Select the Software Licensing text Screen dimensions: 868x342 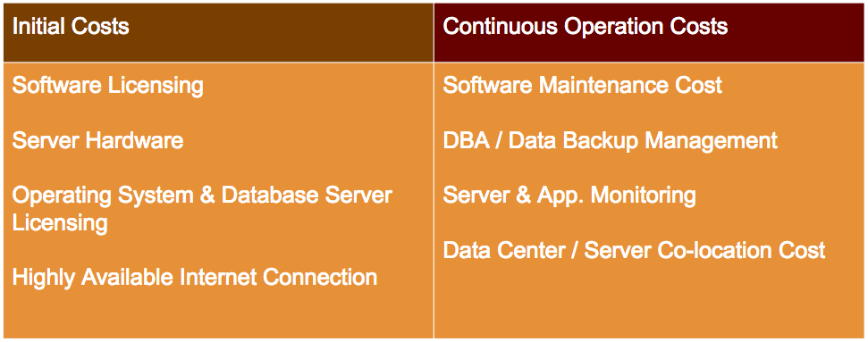tap(108, 86)
